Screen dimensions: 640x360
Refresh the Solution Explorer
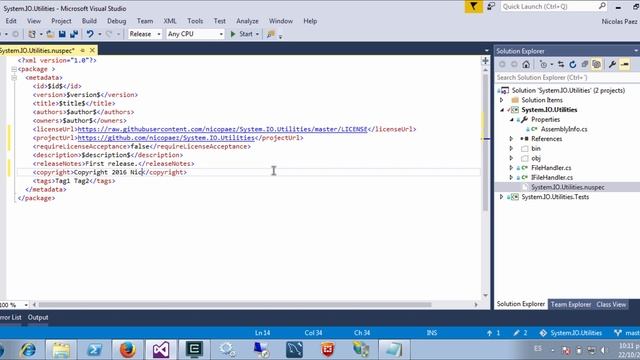point(573,64)
